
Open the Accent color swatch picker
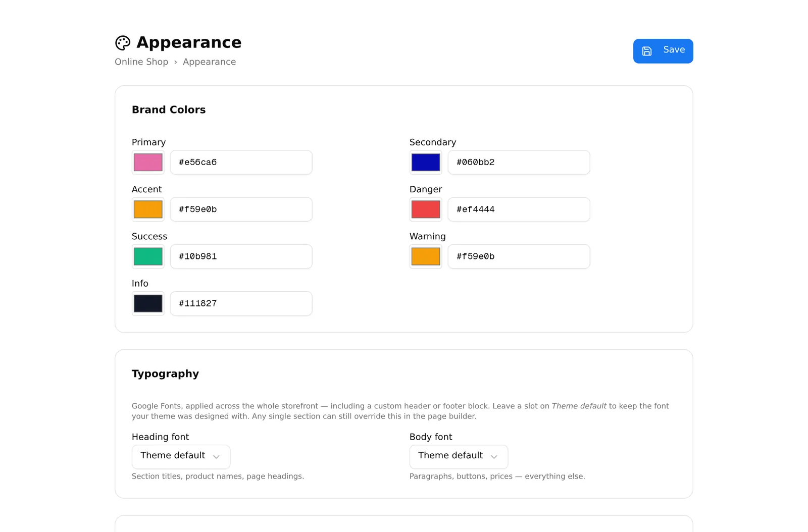pos(148,209)
